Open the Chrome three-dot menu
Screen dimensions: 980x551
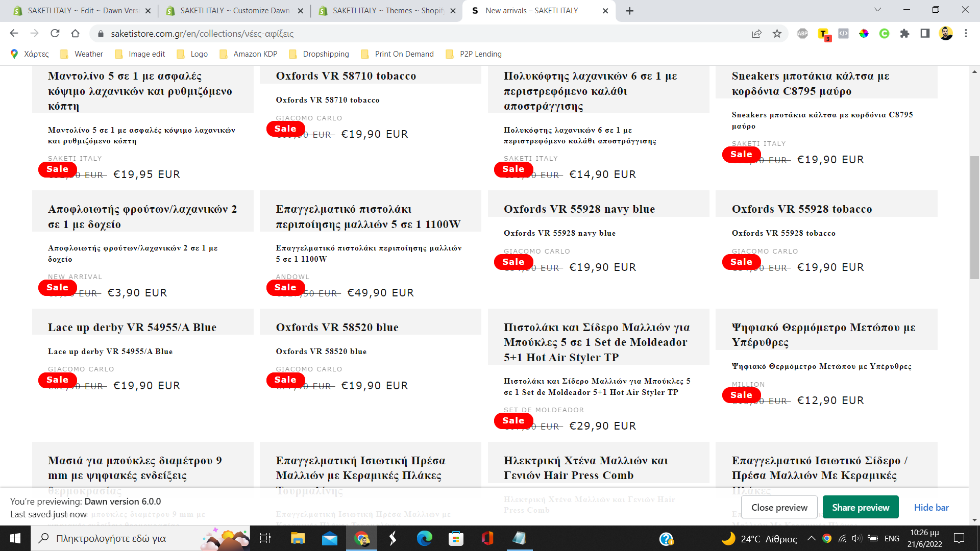pos(966,34)
